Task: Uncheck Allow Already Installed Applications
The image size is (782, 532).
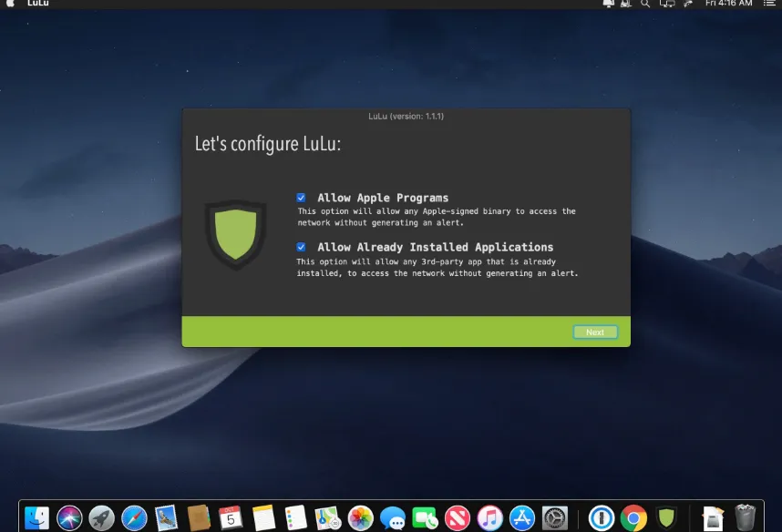Action: [x=302, y=247]
